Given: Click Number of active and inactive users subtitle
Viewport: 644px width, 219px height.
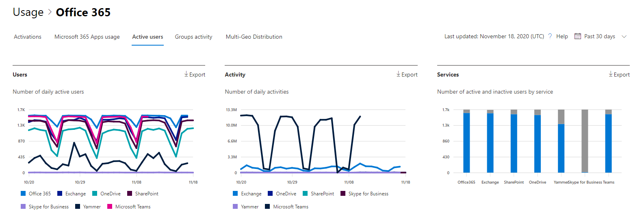Looking at the screenshot, I should (495, 92).
